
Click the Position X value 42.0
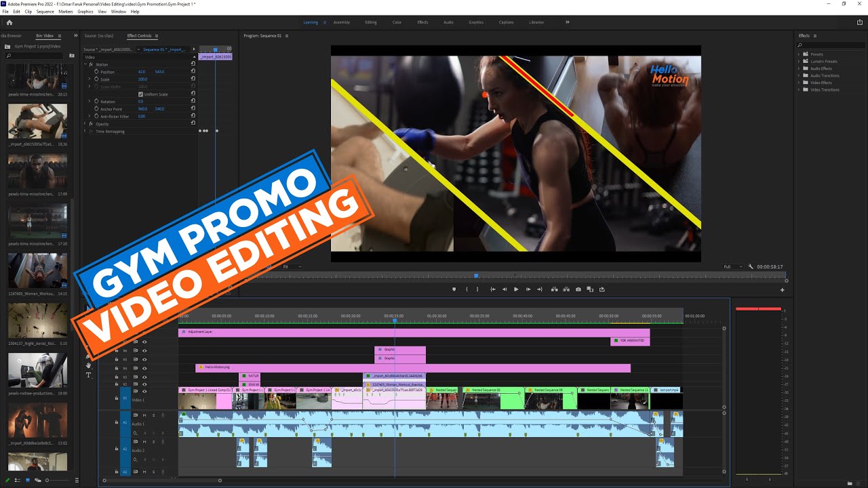(142, 72)
